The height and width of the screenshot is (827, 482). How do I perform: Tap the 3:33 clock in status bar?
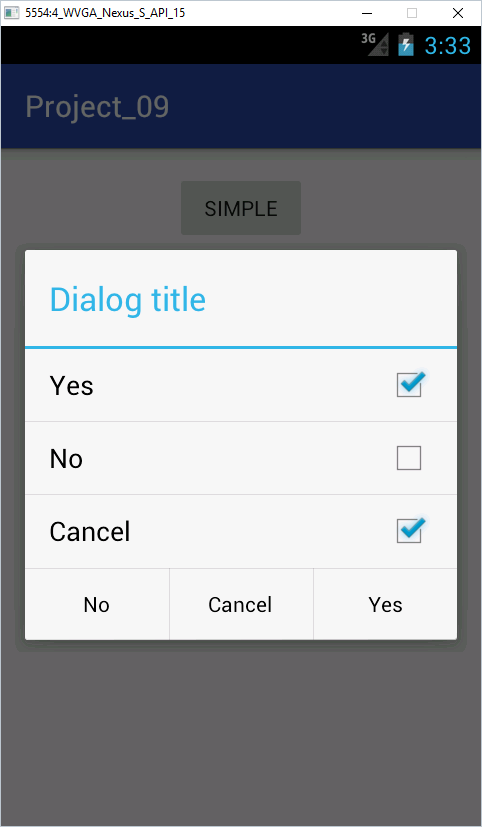448,45
